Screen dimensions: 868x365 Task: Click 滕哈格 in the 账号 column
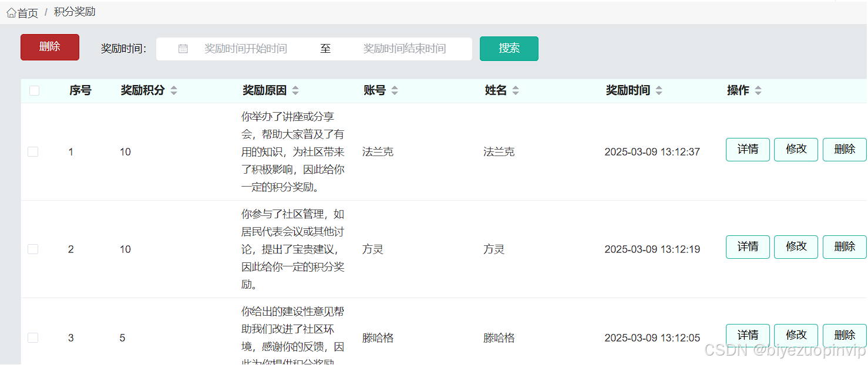click(x=378, y=338)
